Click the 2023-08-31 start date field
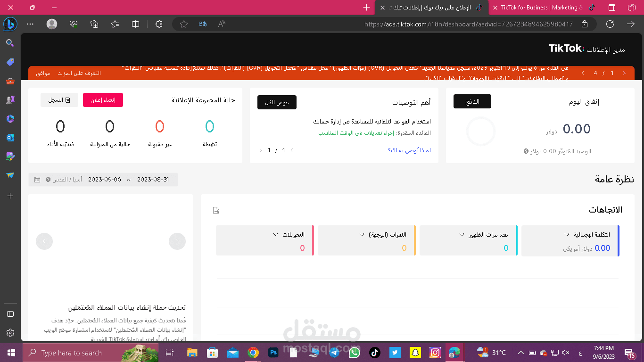This screenshot has width=644, height=362. click(153, 180)
